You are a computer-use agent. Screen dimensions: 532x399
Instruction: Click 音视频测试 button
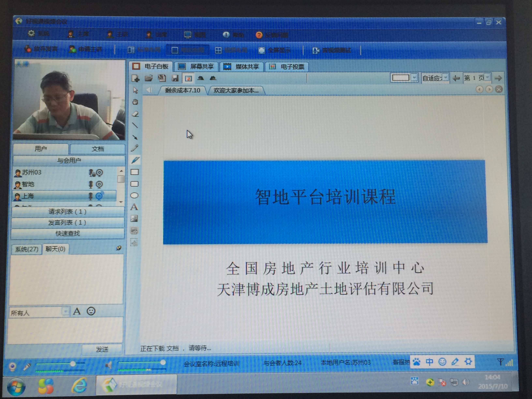[331, 50]
